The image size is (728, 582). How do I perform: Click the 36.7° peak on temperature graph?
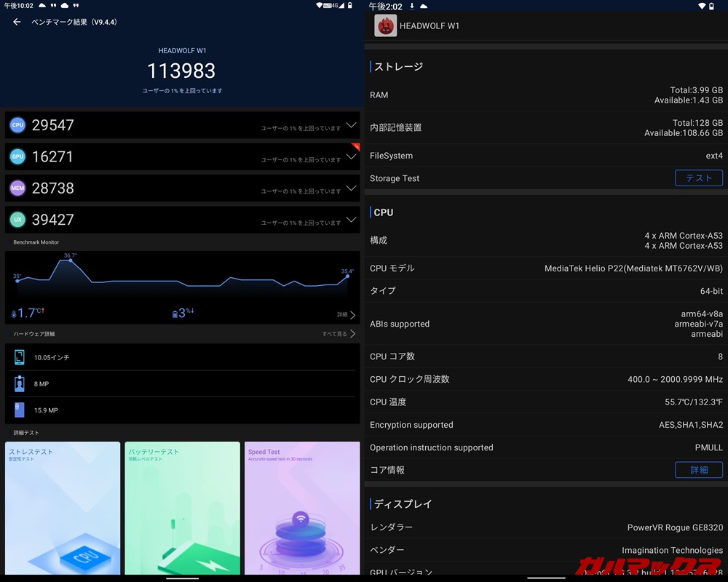[x=70, y=260]
